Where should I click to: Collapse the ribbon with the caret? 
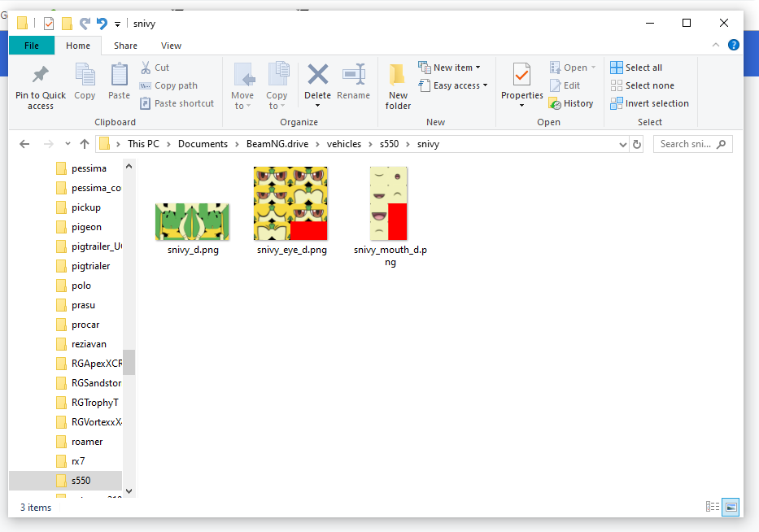(x=715, y=45)
